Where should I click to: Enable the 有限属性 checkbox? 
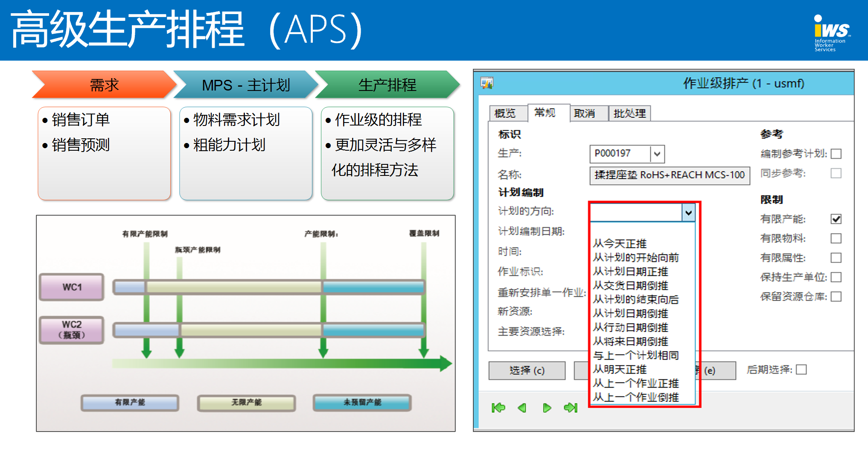tap(836, 258)
